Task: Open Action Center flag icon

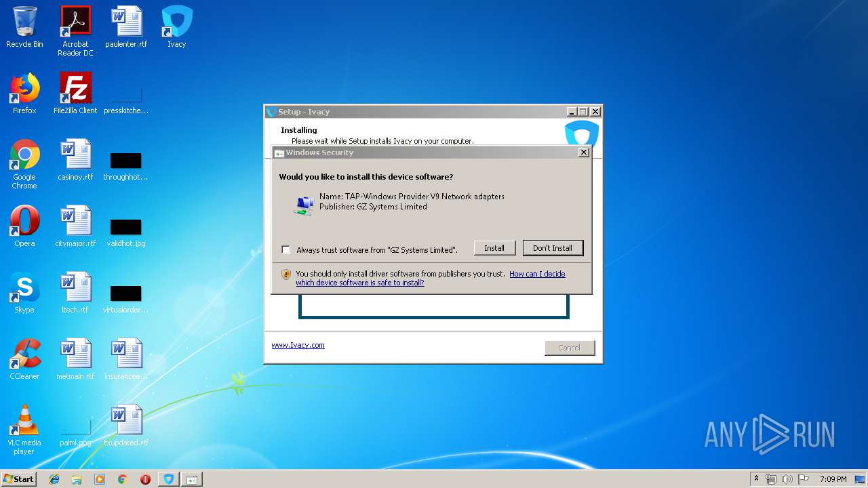Action: point(804,479)
